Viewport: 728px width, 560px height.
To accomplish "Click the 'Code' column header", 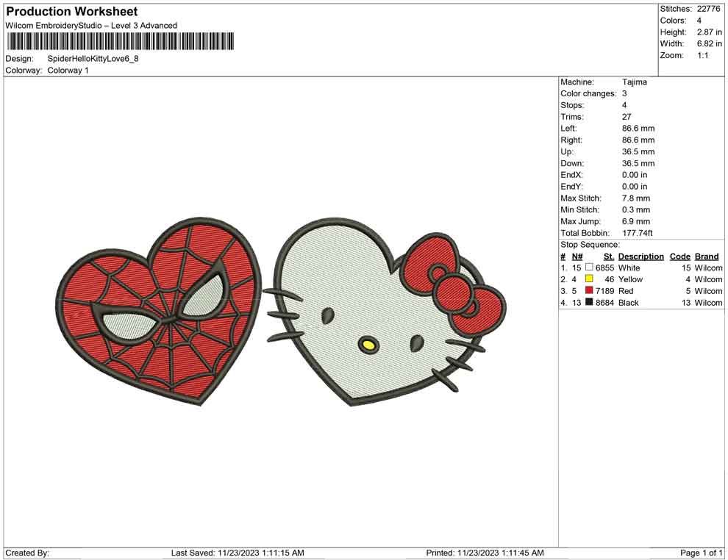I will pyautogui.click(x=679, y=256).
